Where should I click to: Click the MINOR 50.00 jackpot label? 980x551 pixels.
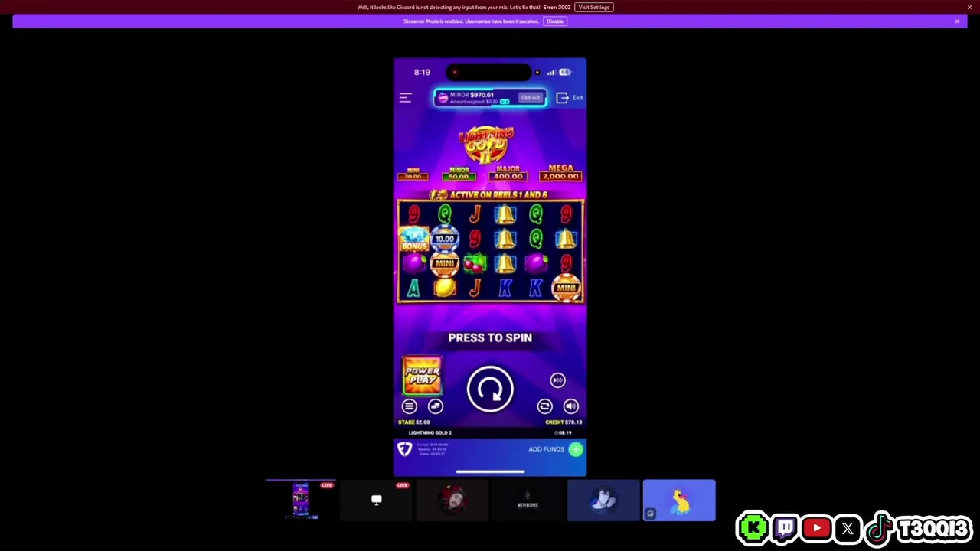tap(459, 174)
